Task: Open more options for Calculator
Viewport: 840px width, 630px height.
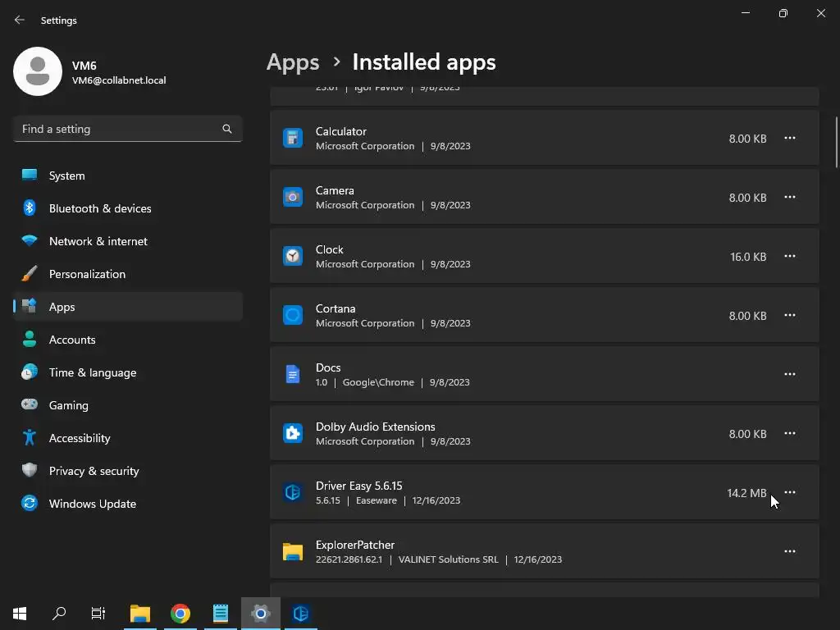Action: tap(789, 138)
